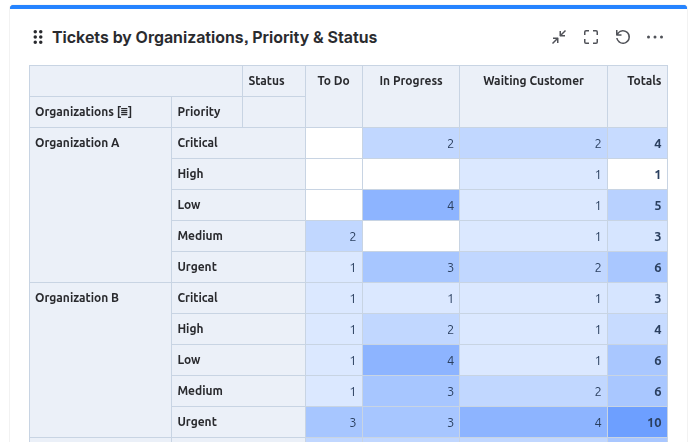This screenshot has width=695, height=442.
Task: Open Organization B Urgent total of 10
Action: (x=637, y=422)
